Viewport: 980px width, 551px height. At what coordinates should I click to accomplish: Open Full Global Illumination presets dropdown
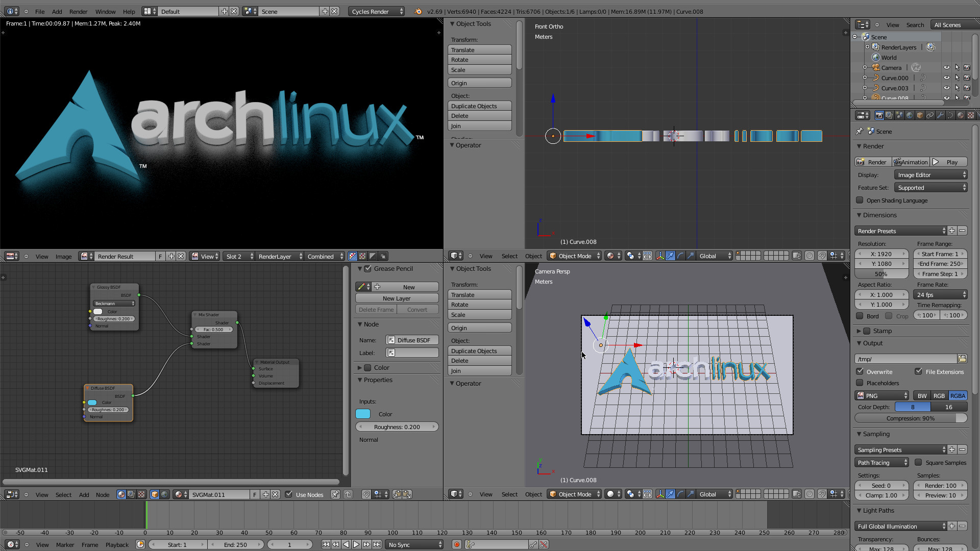click(x=901, y=526)
